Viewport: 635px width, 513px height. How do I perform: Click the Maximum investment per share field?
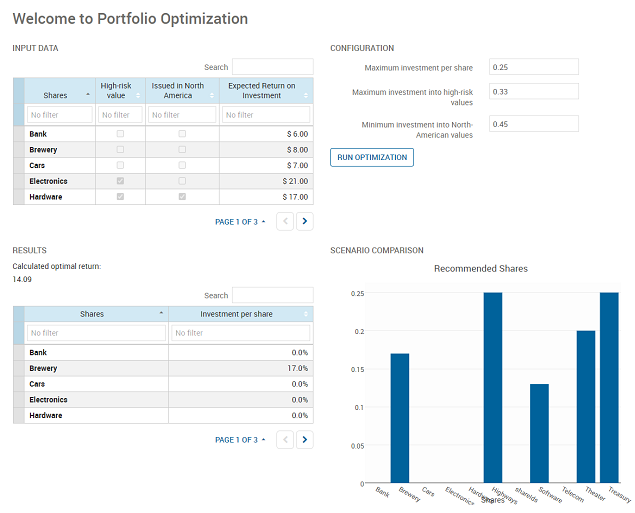534,67
